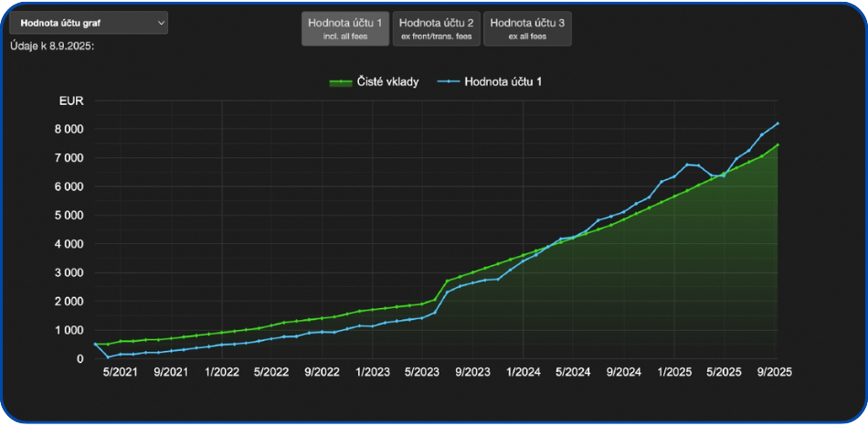Screen dimensions: 868x426
Task: Click the final green data point at the chart's right end
Action: pyautogui.click(x=777, y=144)
